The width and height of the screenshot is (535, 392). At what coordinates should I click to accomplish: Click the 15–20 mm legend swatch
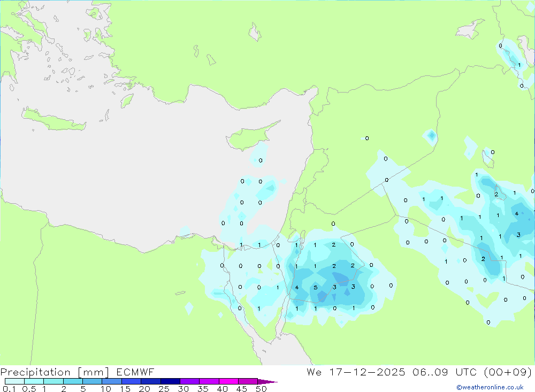click(132, 381)
